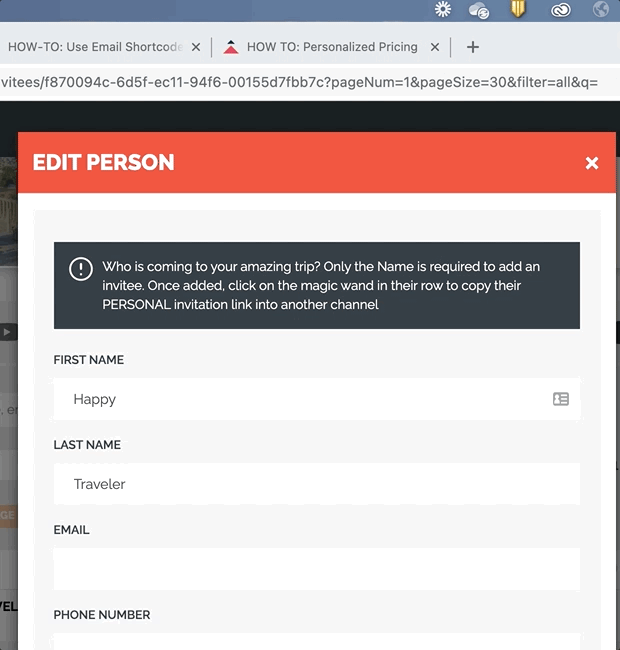
Task: Close the Personalized Pricing tab
Action: (435, 47)
